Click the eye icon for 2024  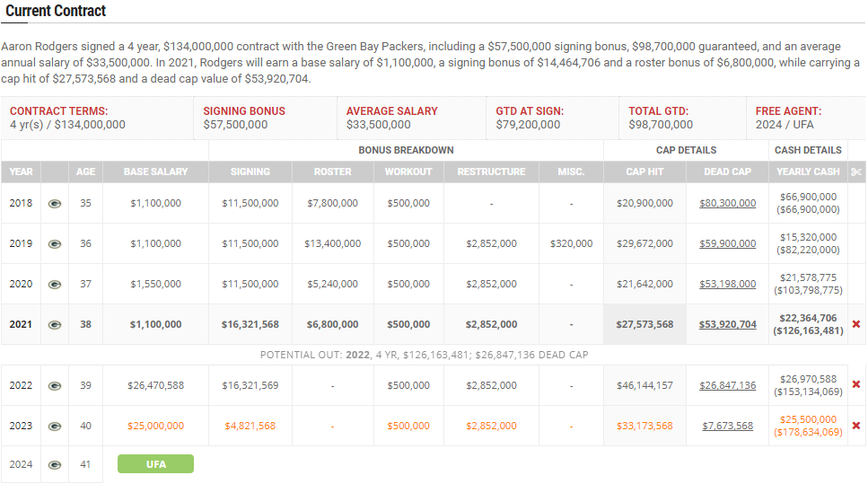[55, 465]
